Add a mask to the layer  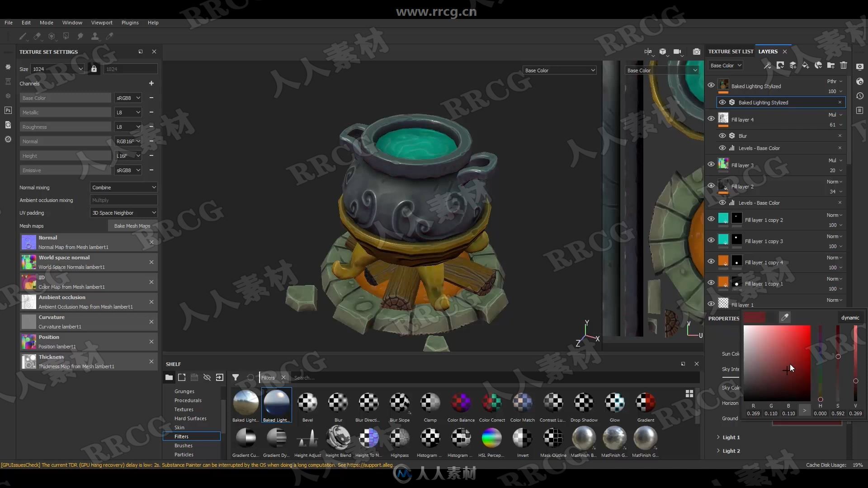[780, 66]
